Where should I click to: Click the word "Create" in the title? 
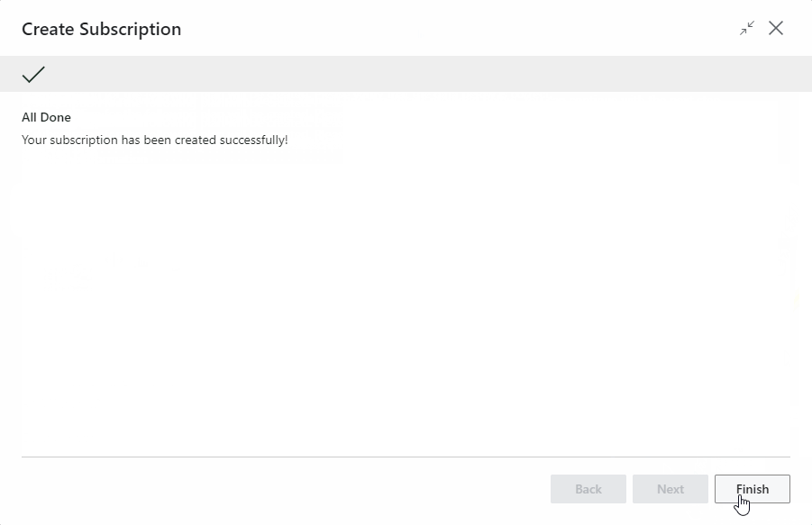[x=48, y=29]
